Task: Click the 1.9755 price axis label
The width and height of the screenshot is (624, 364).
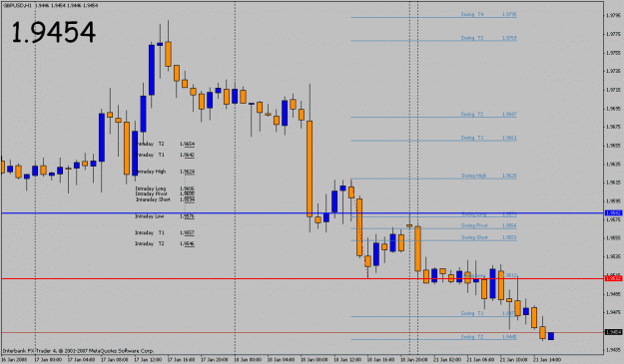Action: (613, 53)
